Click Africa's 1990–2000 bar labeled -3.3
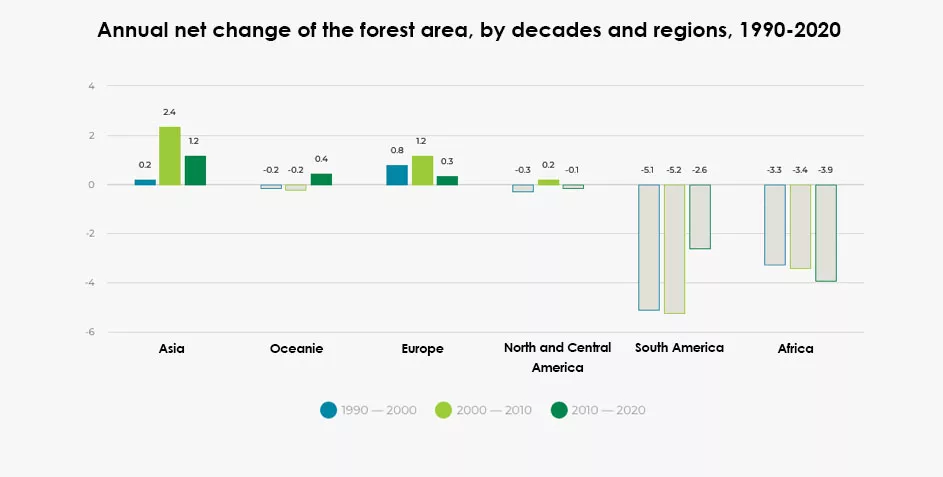Screen dimensions: 943x477 (775, 225)
